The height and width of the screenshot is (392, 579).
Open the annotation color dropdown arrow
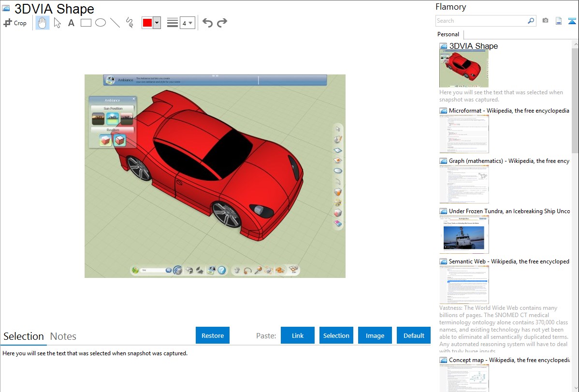(x=157, y=23)
